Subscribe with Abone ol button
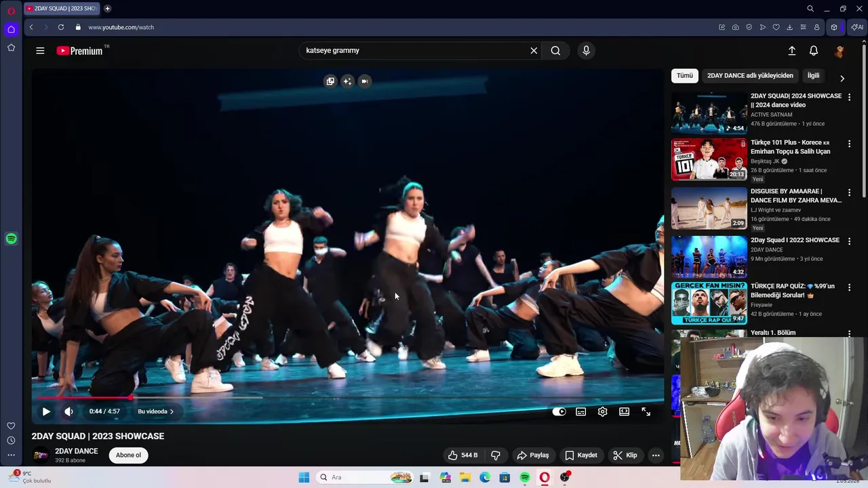The width and height of the screenshot is (868, 488). pos(128,455)
